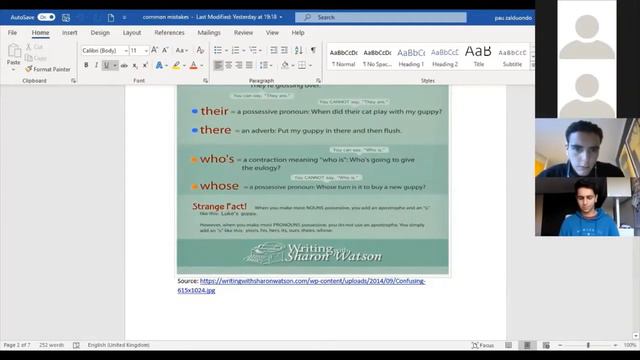Start a numbered list
The height and width of the screenshot is (360, 640).
236,50
